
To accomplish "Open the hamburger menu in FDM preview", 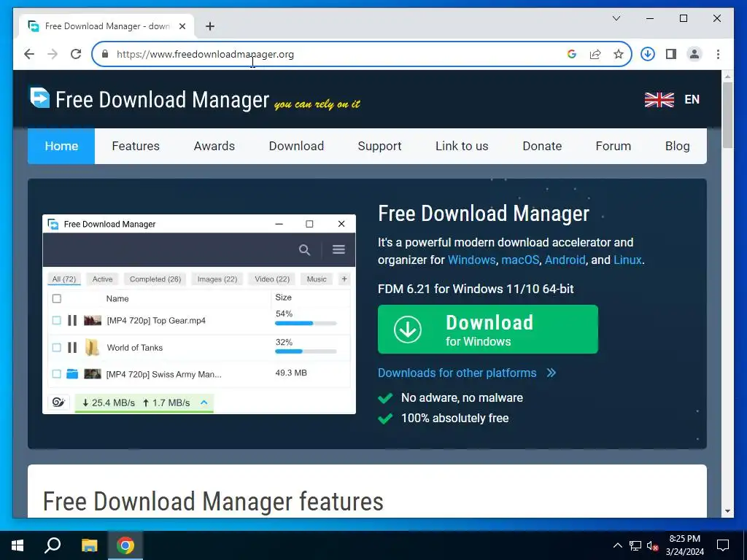I will pyautogui.click(x=338, y=249).
